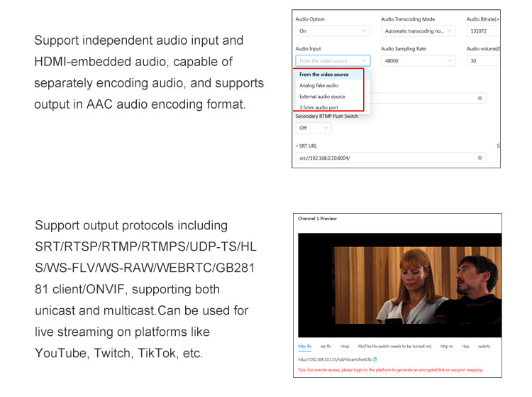Click the 'Channel 1 Preview' title
This screenshot has width=532, height=397.
point(317,219)
